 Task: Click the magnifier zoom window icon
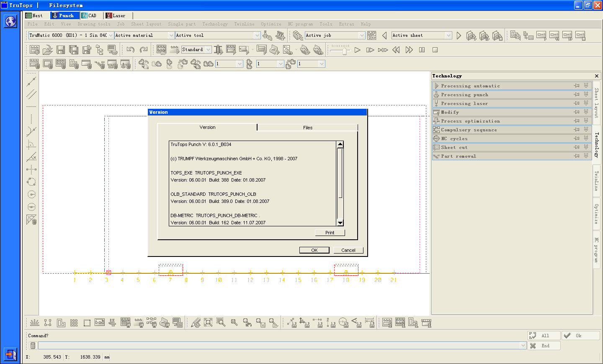click(x=221, y=323)
